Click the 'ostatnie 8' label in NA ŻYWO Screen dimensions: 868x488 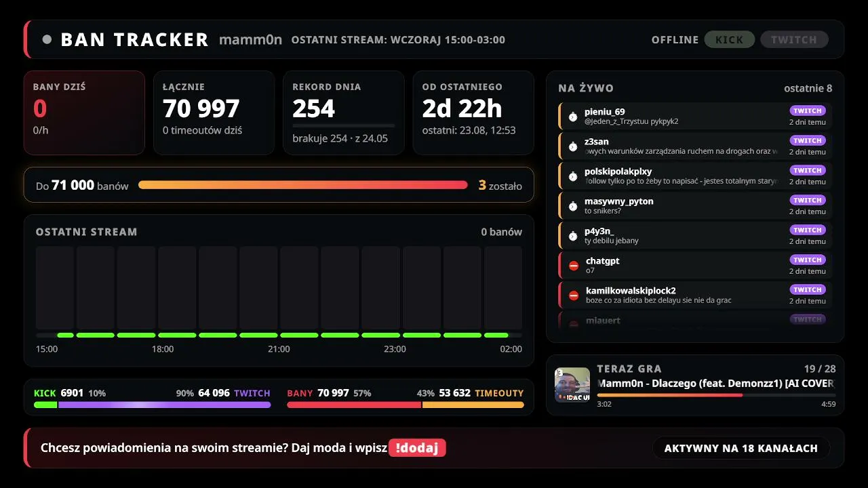coord(808,88)
